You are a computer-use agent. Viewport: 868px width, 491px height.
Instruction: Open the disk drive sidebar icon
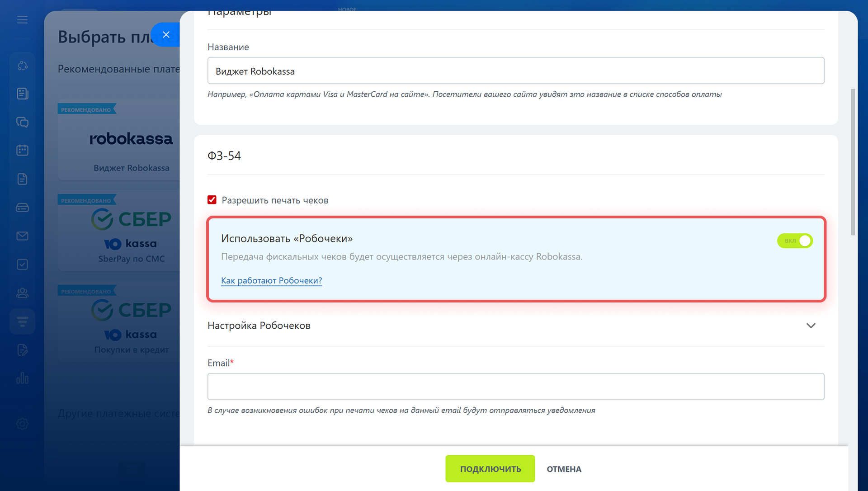(x=22, y=208)
